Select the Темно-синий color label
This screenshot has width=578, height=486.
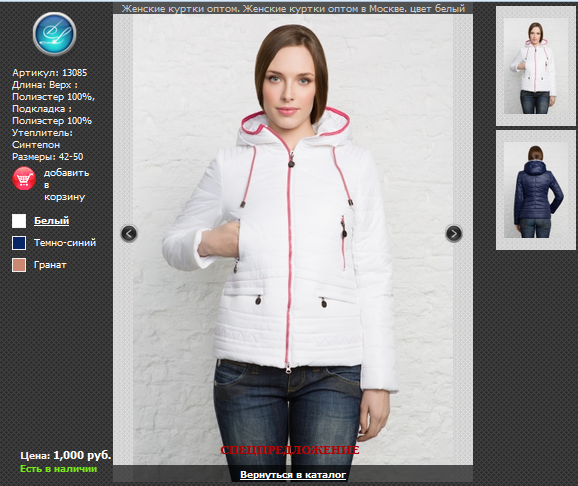coord(65,243)
